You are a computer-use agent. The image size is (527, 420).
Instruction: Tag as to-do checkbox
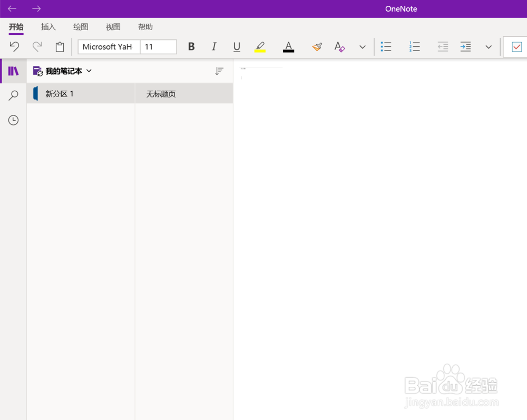point(516,47)
